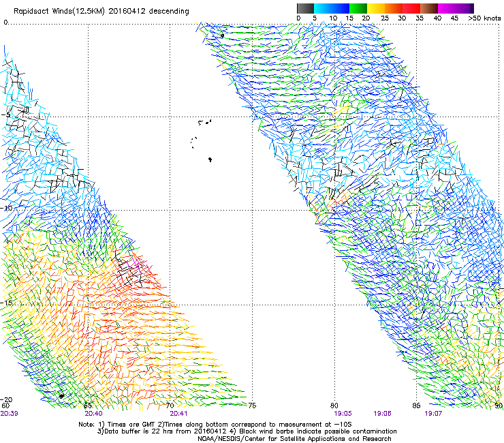
Task: Click the solid black island marker near 72E, 7S
Action: click(x=210, y=159)
